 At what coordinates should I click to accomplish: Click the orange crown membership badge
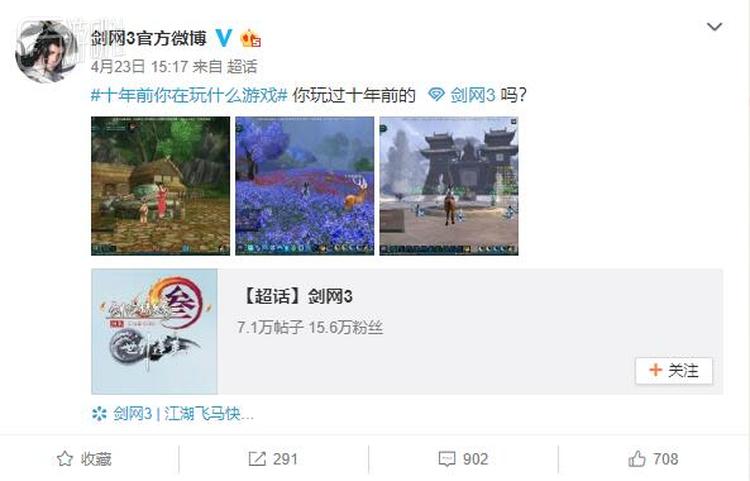pos(251,38)
